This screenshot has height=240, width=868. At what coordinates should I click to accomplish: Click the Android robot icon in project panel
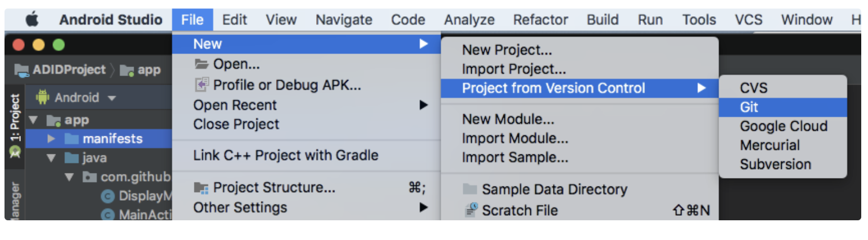click(43, 97)
